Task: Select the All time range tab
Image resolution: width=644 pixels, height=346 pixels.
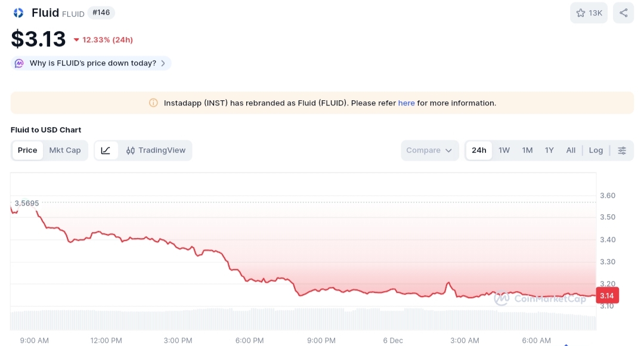Action: 571,150
